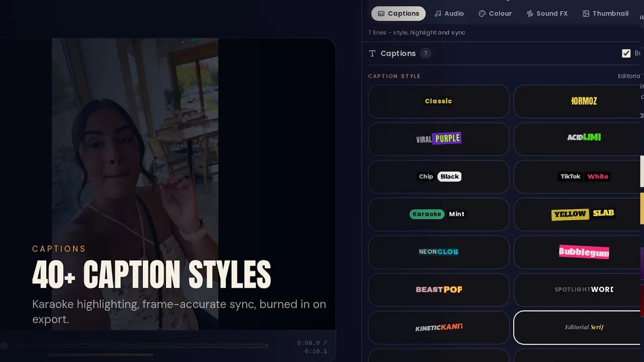The height and width of the screenshot is (362, 644).
Task: Click the '7 lines - style, highlight and sync' text
Action: [x=417, y=33]
